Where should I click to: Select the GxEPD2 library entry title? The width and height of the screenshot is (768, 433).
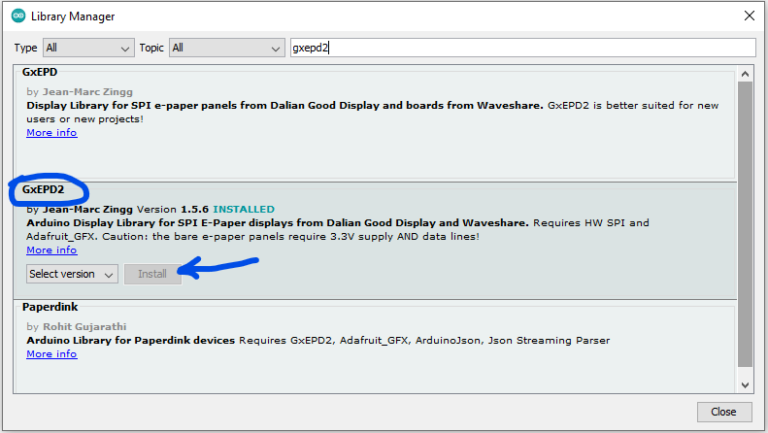[46, 190]
